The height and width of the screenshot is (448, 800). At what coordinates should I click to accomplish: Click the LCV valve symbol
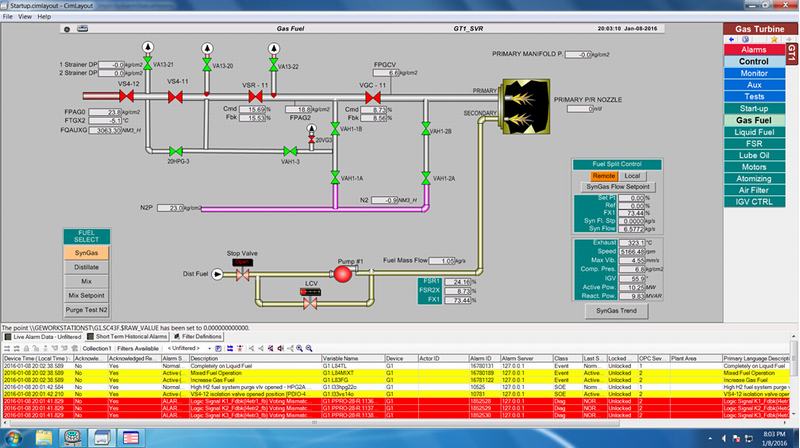(310, 304)
